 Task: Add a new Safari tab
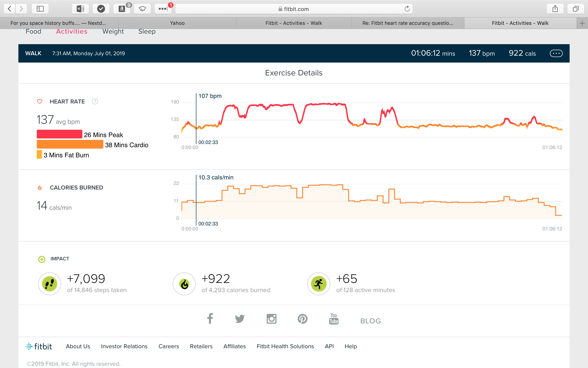pyautogui.click(x=582, y=23)
